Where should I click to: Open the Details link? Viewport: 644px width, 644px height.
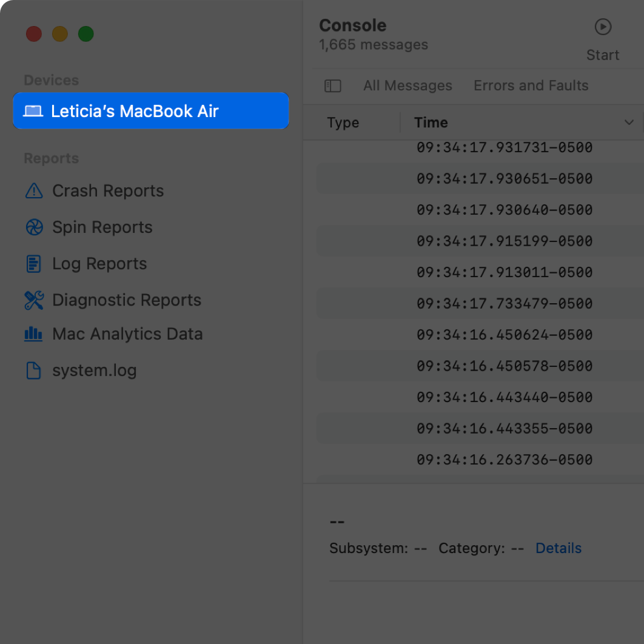[558, 548]
